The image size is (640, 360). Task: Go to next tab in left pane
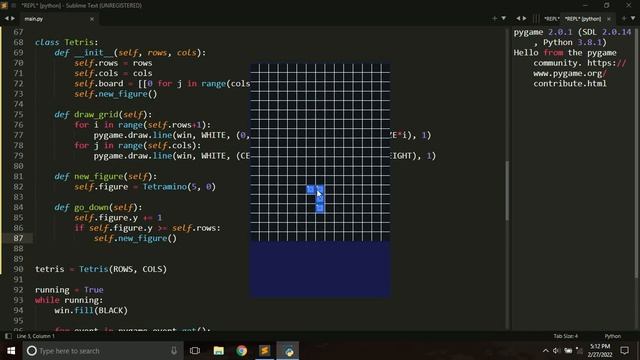(13, 18)
